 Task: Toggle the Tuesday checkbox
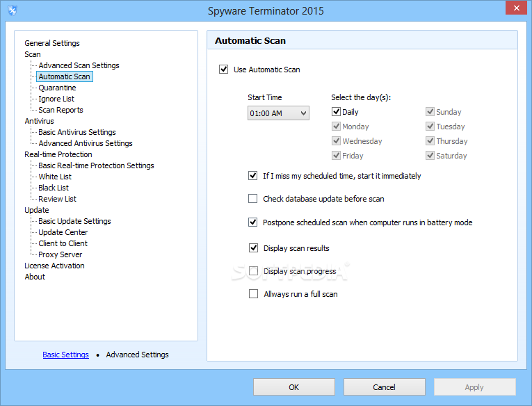(430, 126)
